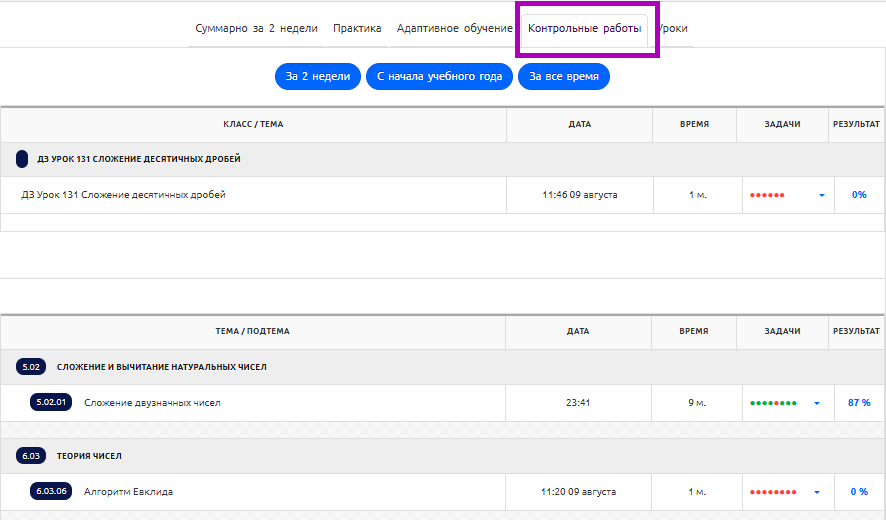Select the row text ДЗ Урок 131 Сложение десятичных дробей

123,194
